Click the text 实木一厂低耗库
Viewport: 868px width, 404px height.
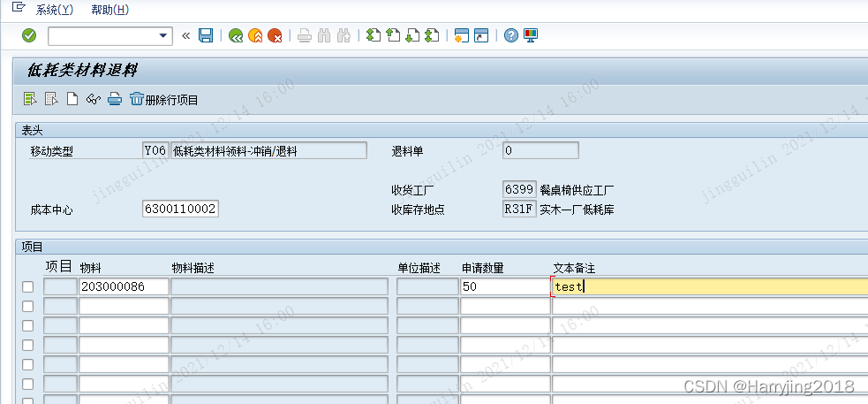(577, 210)
